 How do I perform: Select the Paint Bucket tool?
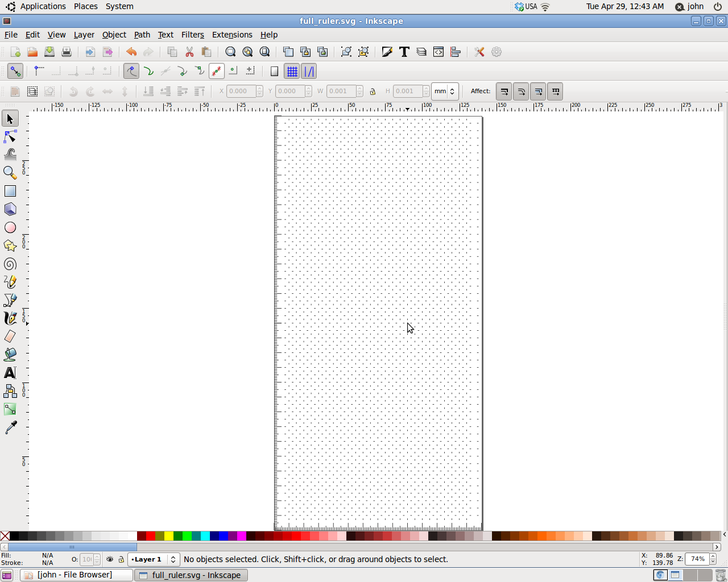tap(10, 355)
